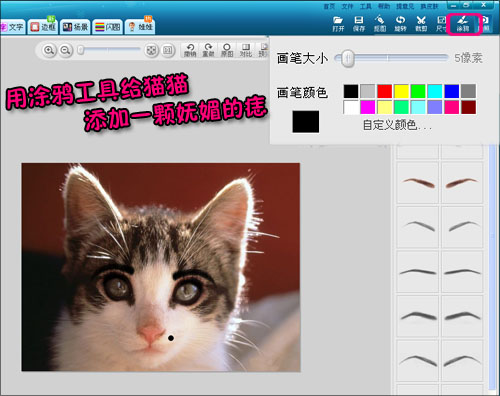Click the cat photo on the canvas
Viewport: 500px width, 396px height.
161,267
